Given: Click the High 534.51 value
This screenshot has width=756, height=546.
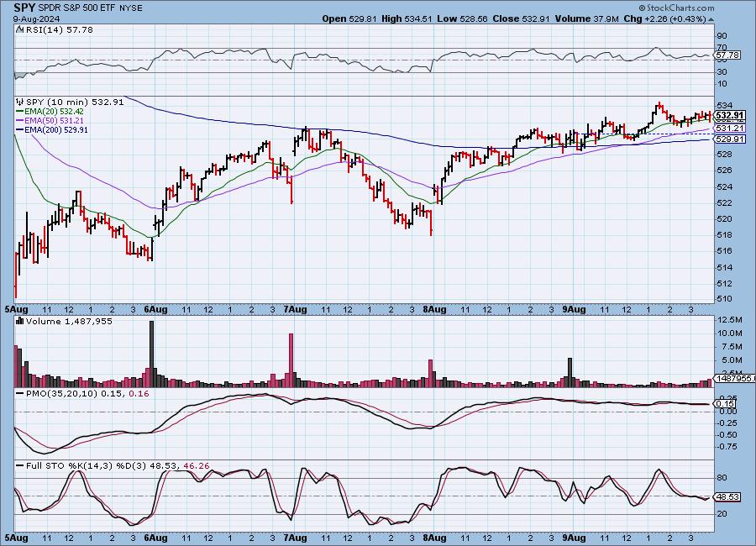Looking at the screenshot, I should pyautogui.click(x=407, y=18).
